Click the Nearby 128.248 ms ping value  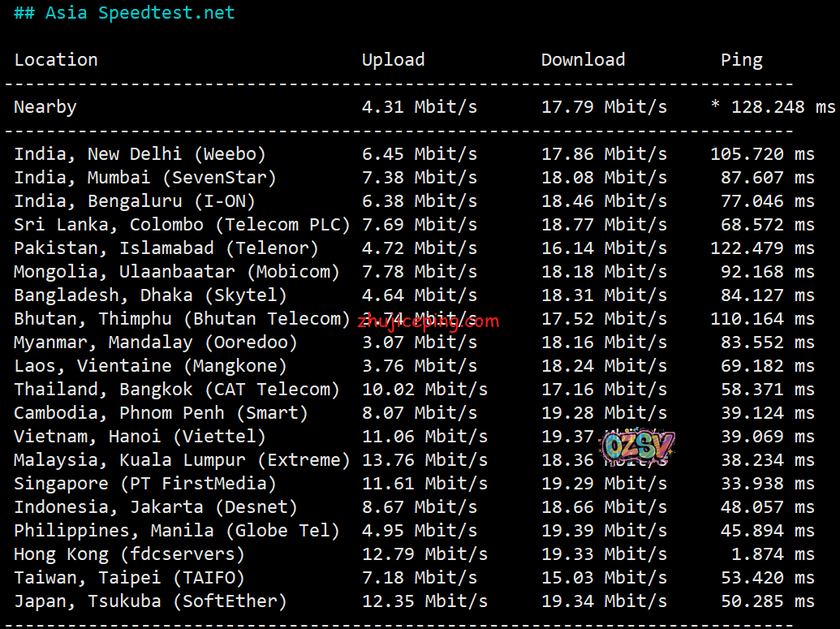(x=772, y=107)
